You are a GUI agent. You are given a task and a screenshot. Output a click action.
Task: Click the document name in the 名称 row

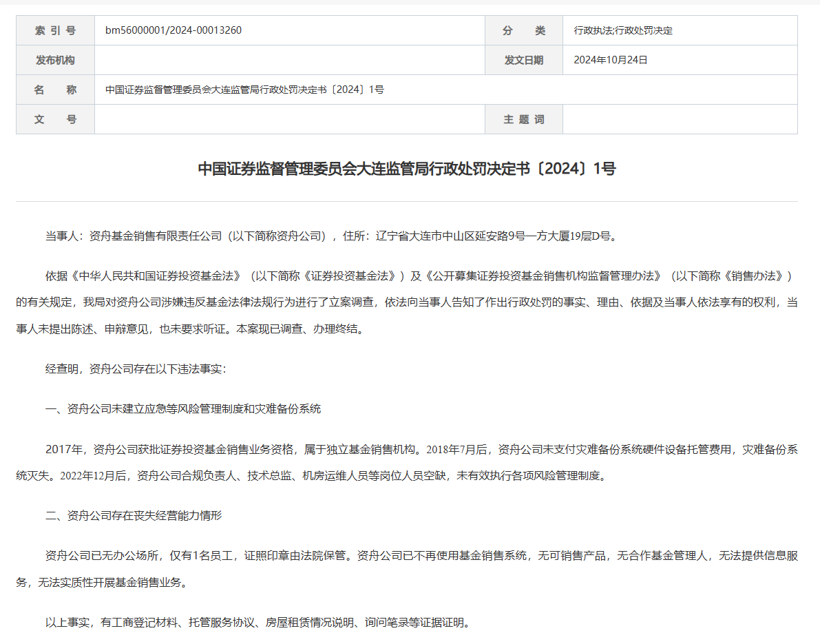coord(244,90)
